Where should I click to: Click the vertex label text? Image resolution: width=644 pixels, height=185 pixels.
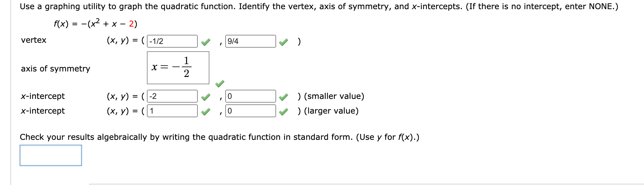[33, 39]
